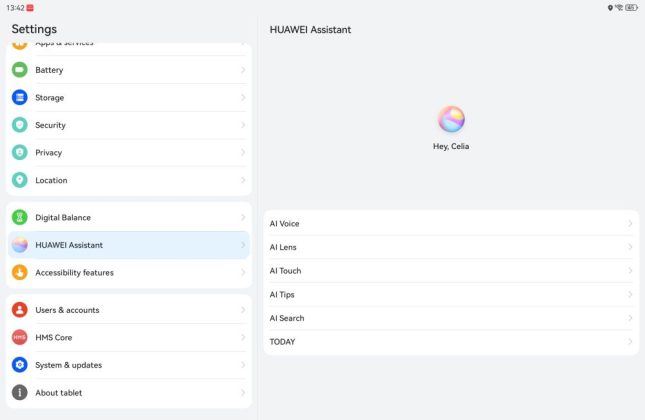Open AI Tips option
Viewport: 645px width, 420px height.
pos(450,295)
